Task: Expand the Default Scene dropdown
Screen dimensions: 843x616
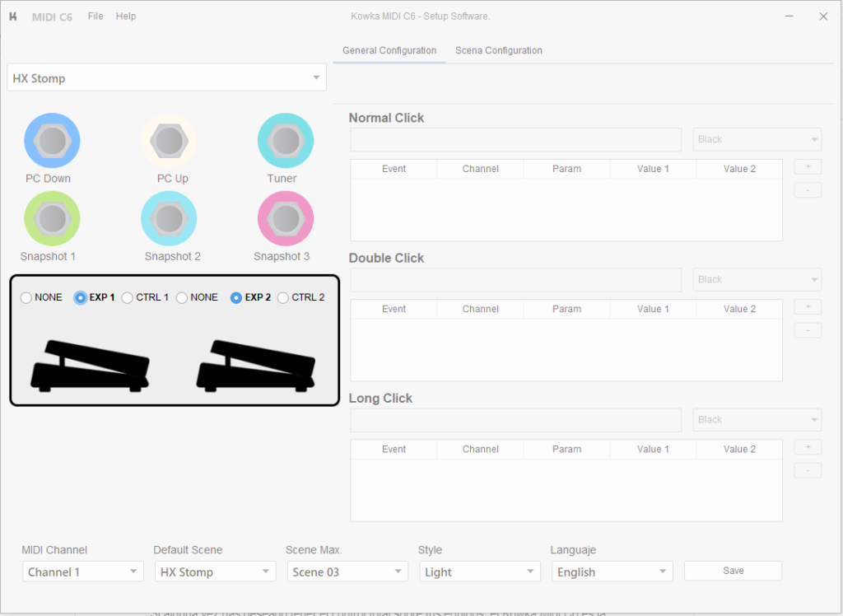Action: (215, 572)
